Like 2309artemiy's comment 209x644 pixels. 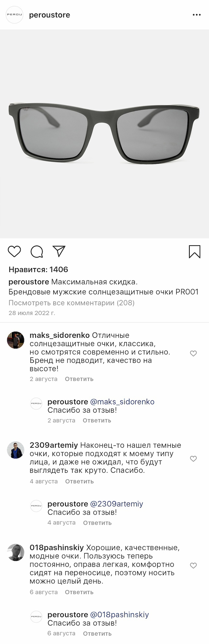coord(193,459)
